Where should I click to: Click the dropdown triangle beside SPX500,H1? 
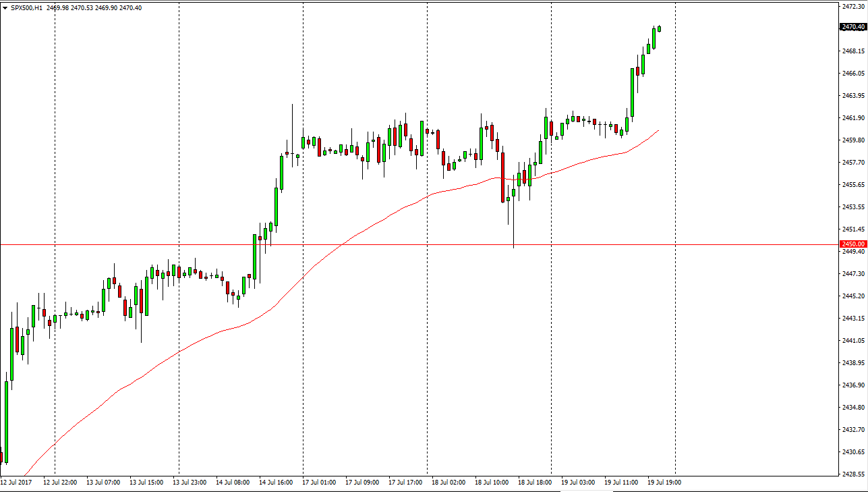pyautogui.click(x=6, y=7)
